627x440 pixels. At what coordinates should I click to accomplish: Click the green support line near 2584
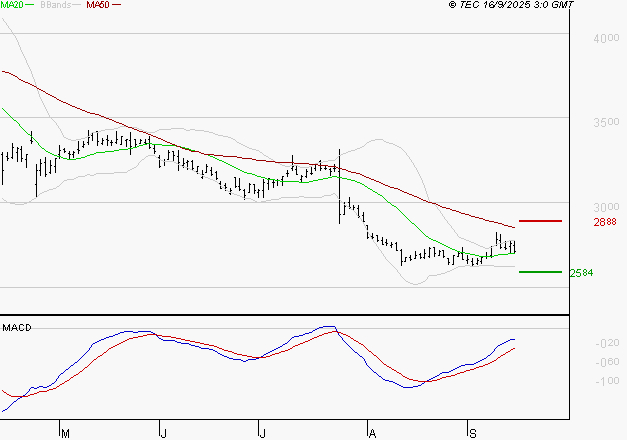pyautogui.click(x=540, y=271)
